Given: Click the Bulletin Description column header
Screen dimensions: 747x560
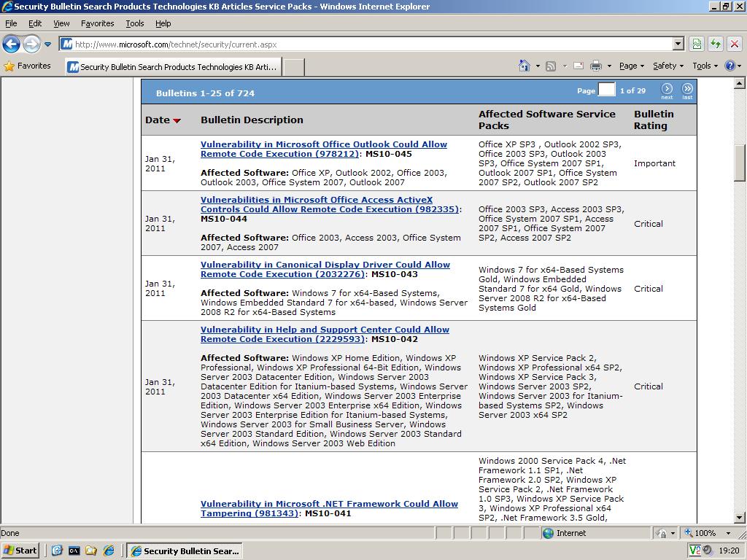Looking at the screenshot, I should tap(252, 120).
